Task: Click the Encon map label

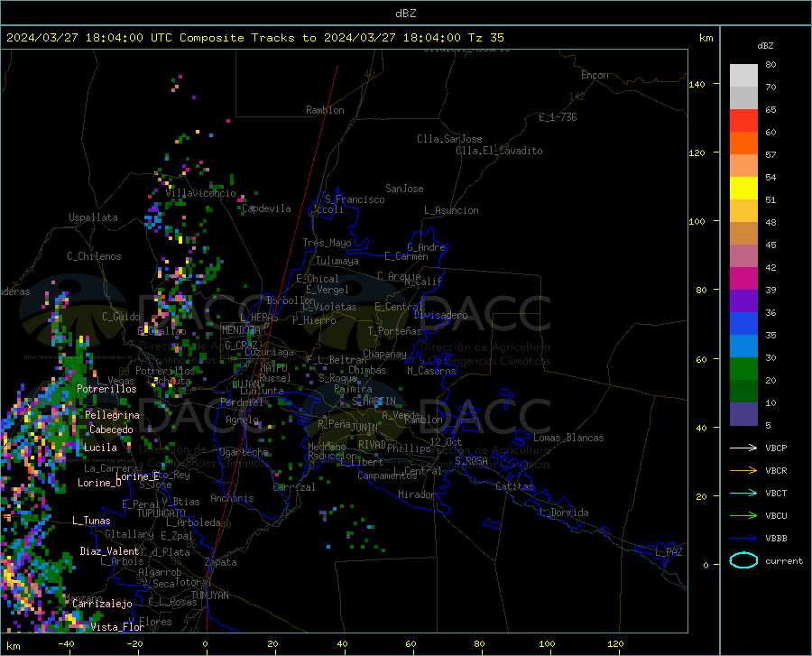Action: point(595,75)
